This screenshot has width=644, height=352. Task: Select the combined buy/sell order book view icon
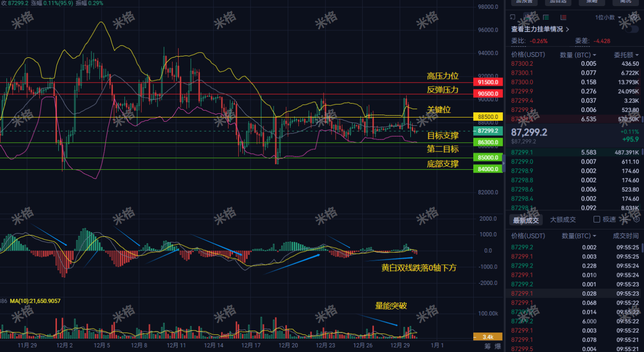pyautogui.click(x=528, y=17)
